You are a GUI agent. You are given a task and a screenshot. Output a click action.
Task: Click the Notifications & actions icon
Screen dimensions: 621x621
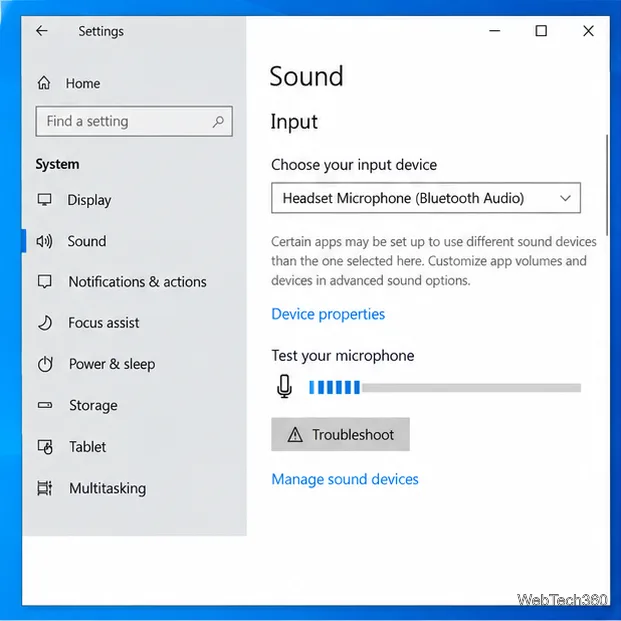tap(44, 282)
